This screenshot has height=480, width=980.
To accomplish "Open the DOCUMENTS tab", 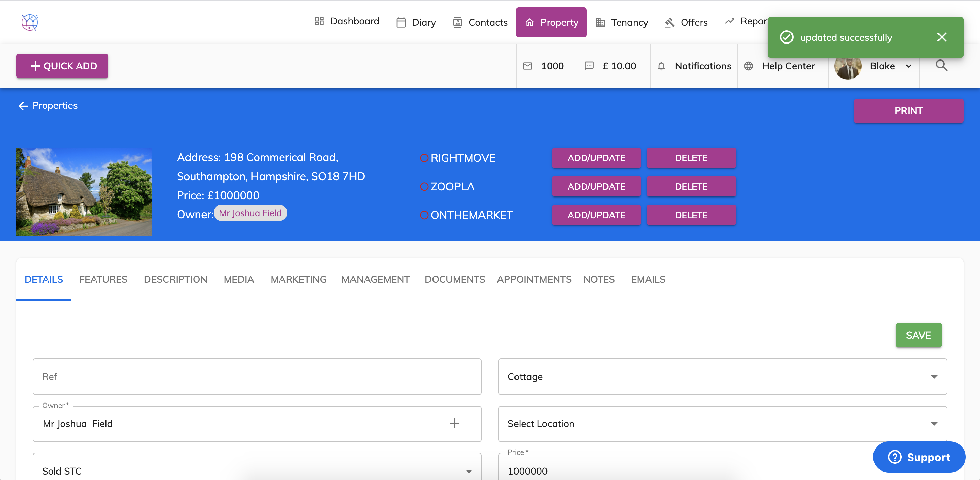I will (x=455, y=279).
